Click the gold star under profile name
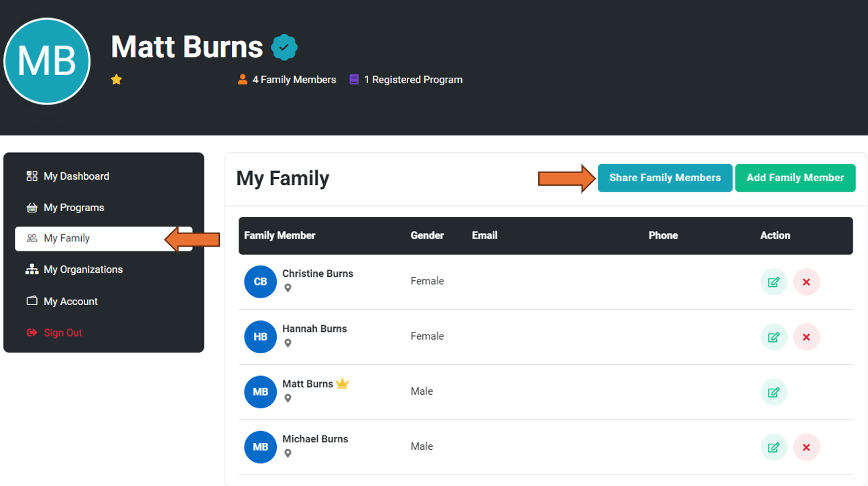Viewport: 868px width, 486px height. click(117, 80)
